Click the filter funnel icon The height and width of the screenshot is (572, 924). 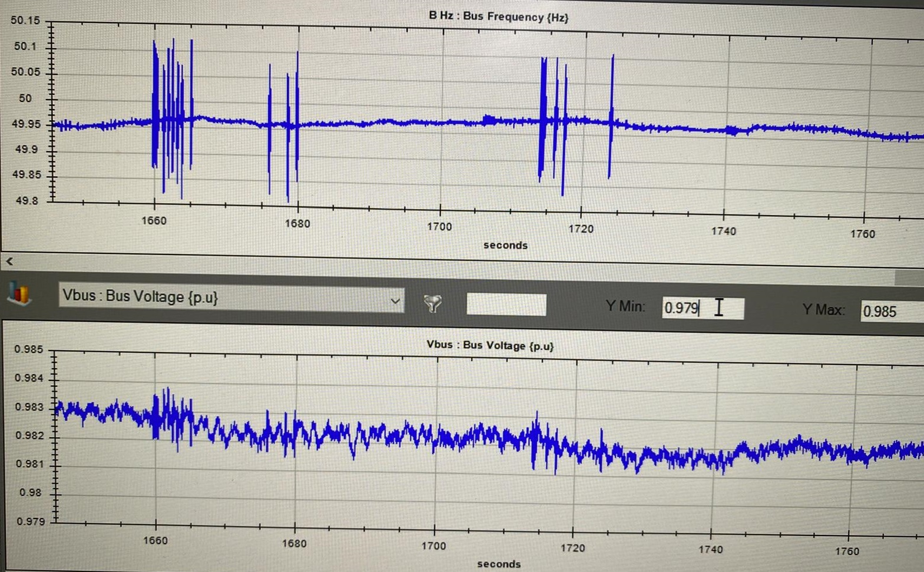[x=433, y=303]
